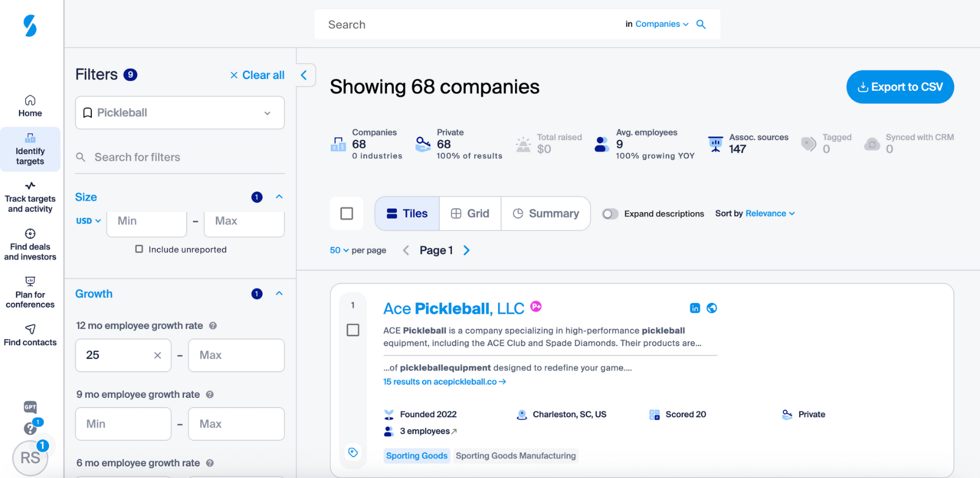Screen dimensions: 980x478
Task: Open the search scope Companies dropdown
Action: [x=662, y=24]
